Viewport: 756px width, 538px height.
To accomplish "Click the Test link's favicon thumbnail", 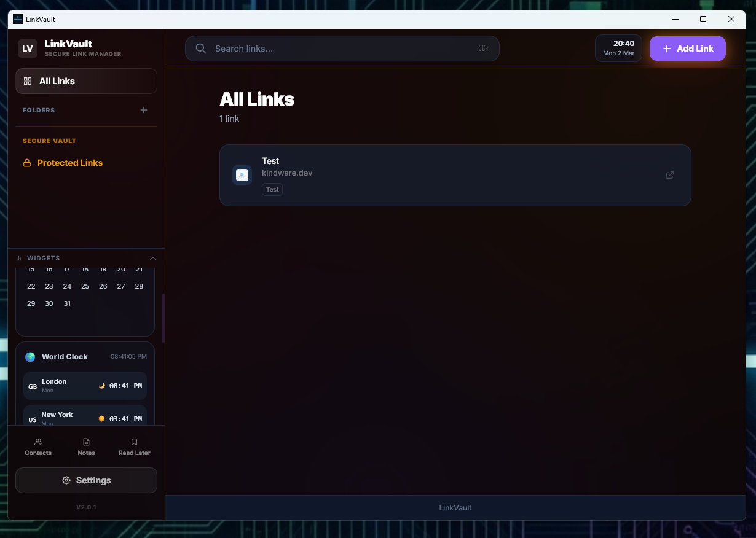I will [x=242, y=175].
